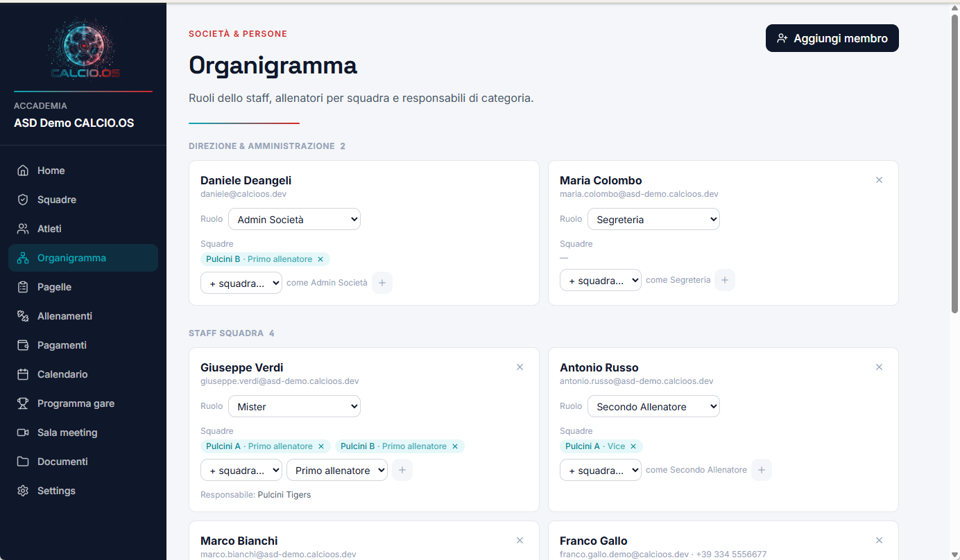The image size is (960, 560).
Task: Click the Documenti folder icon
Action: tap(23, 462)
